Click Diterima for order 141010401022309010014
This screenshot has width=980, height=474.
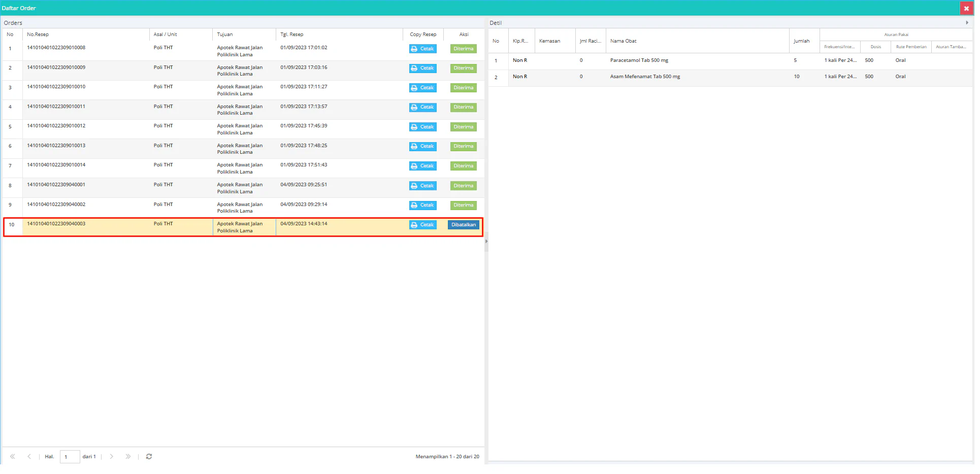pos(463,166)
